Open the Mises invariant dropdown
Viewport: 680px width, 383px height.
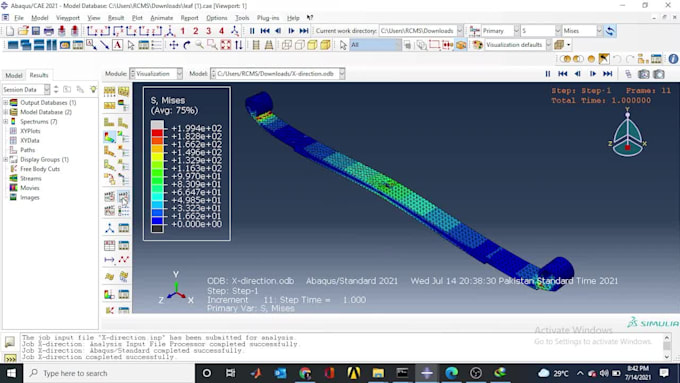pyautogui.click(x=582, y=31)
